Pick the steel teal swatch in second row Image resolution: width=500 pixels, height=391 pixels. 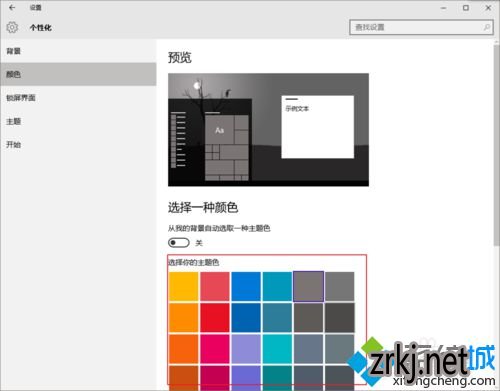pos(277,318)
